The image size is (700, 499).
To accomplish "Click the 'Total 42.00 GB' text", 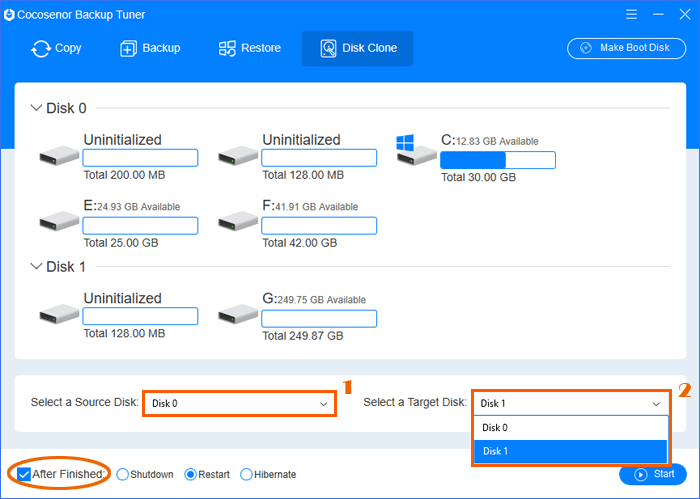I will pos(300,243).
